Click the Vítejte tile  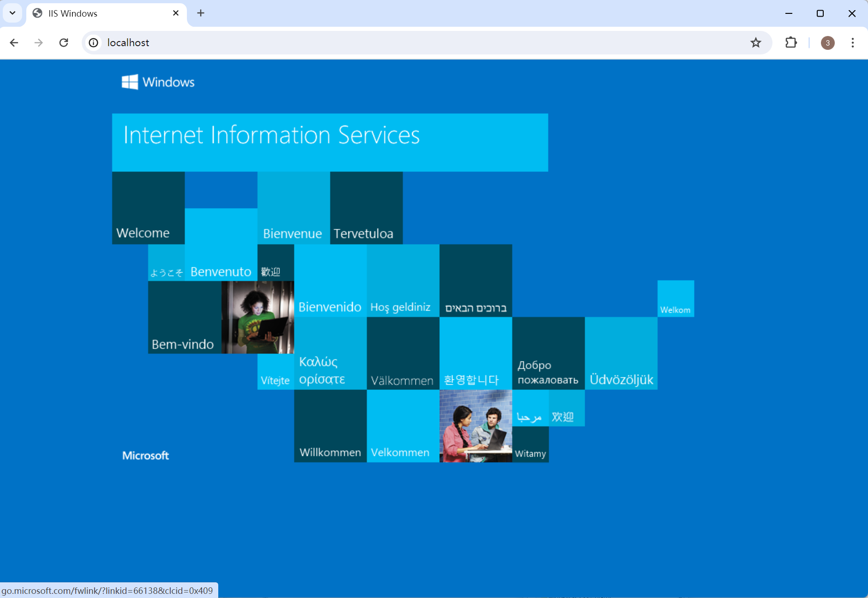click(x=275, y=372)
